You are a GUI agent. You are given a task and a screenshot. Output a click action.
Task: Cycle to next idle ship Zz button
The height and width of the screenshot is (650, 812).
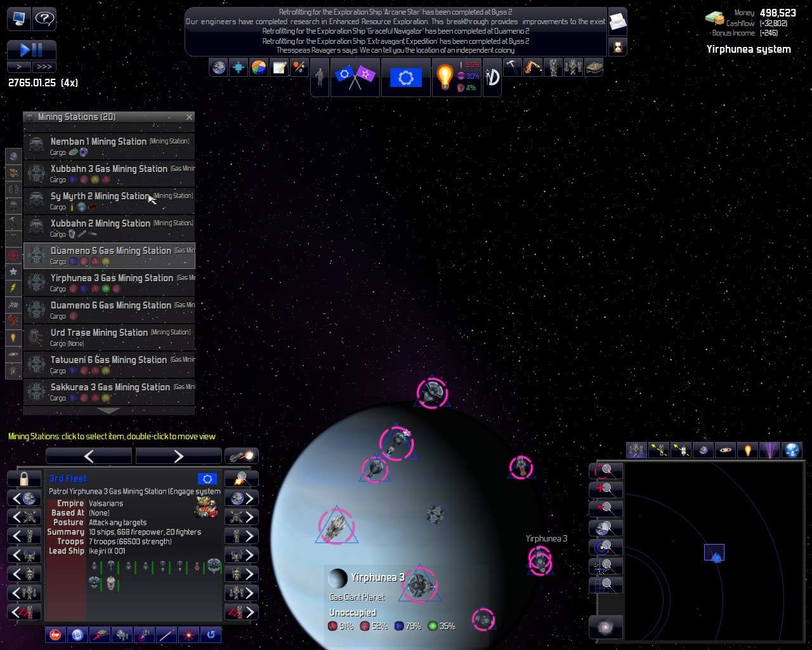(x=242, y=612)
